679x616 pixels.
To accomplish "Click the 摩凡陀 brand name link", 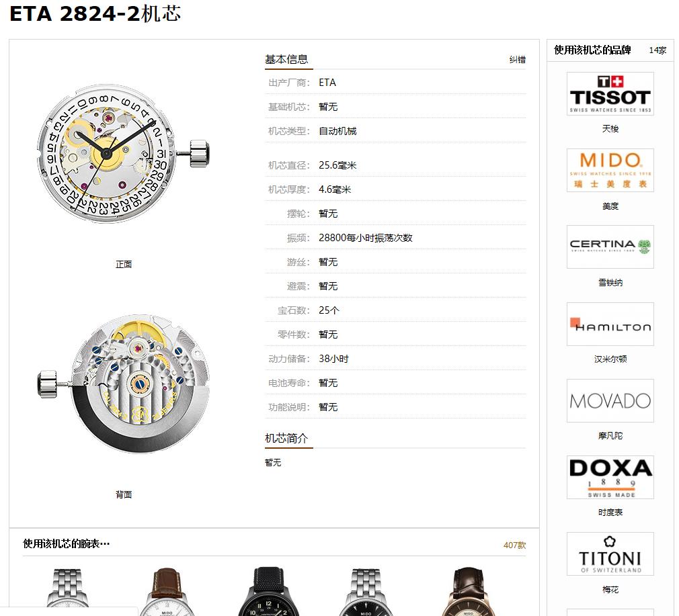I will point(610,435).
